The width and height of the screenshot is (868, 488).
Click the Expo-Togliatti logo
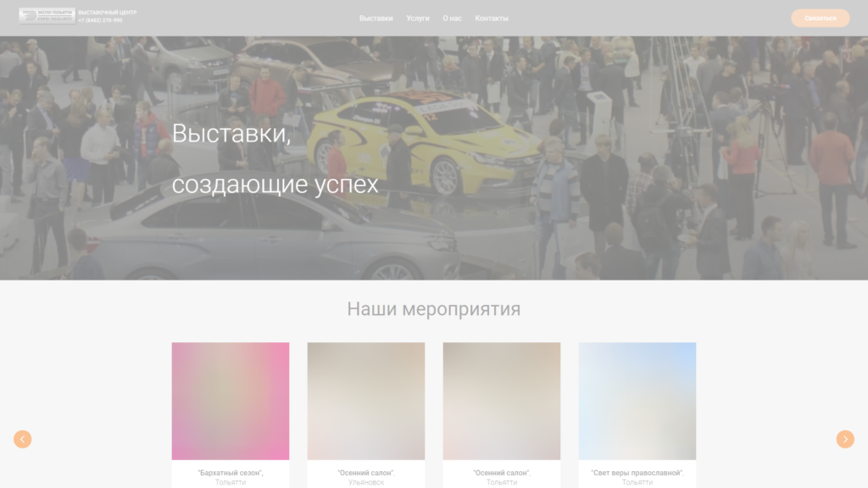point(47,15)
